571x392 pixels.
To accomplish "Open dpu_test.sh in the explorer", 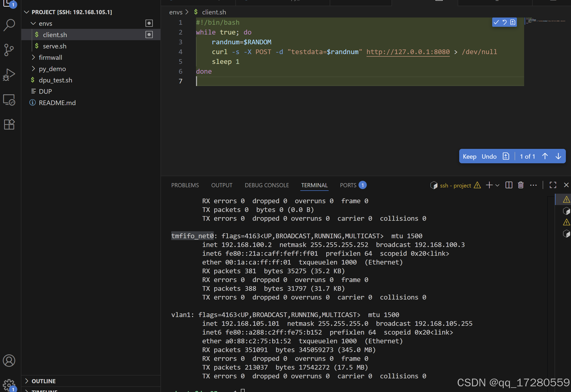I will 91,80.
